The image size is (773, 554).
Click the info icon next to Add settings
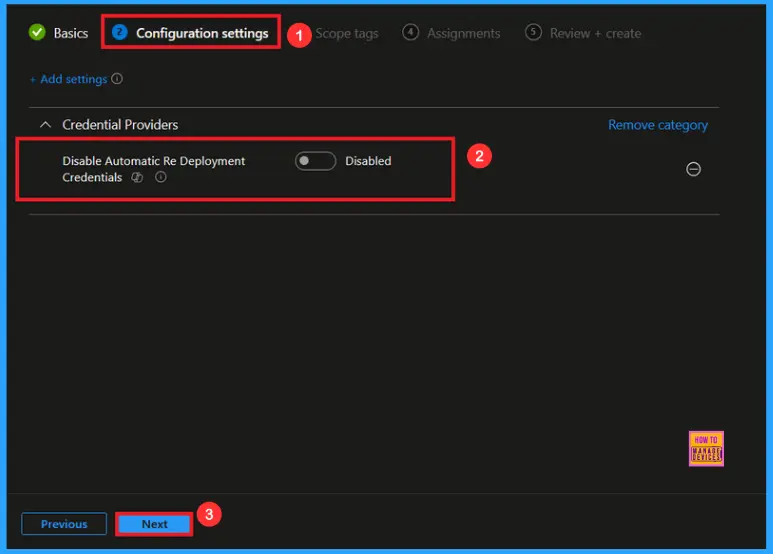click(117, 79)
